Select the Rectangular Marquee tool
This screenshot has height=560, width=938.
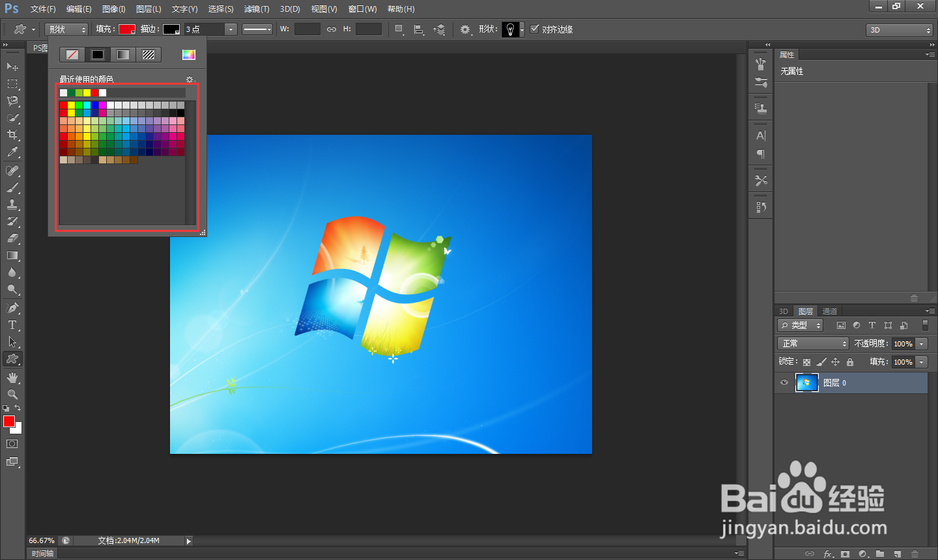pos(12,84)
